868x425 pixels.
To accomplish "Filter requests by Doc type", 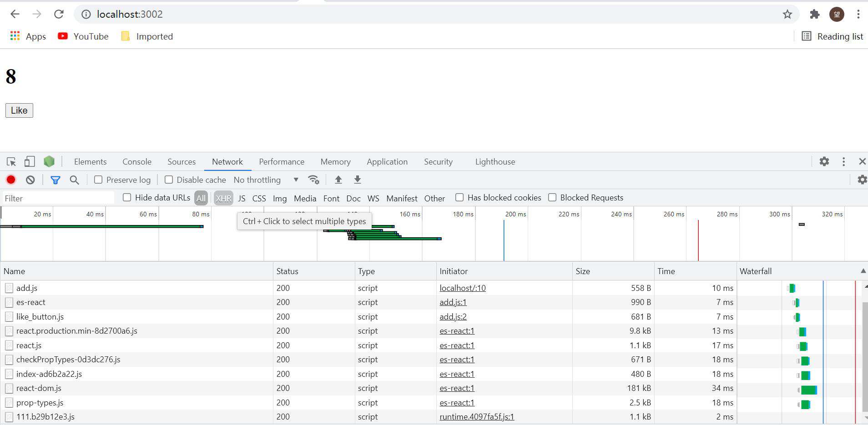I will (353, 198).
